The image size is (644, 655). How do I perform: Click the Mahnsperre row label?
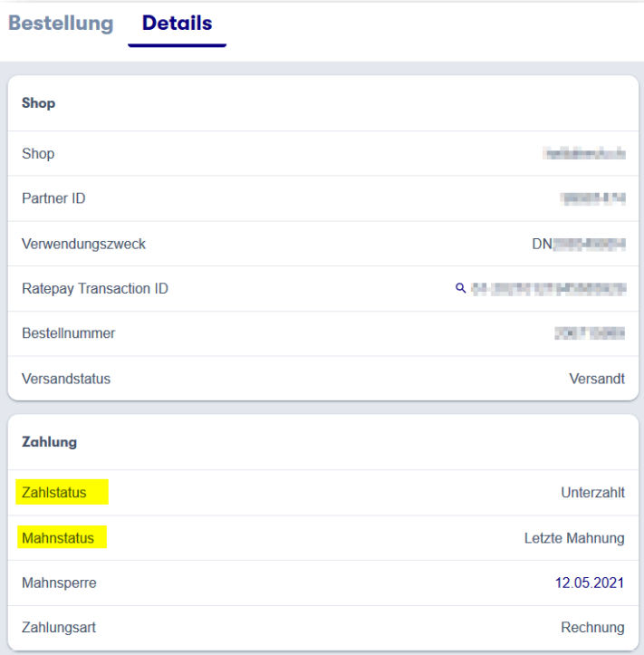[59, 583]
